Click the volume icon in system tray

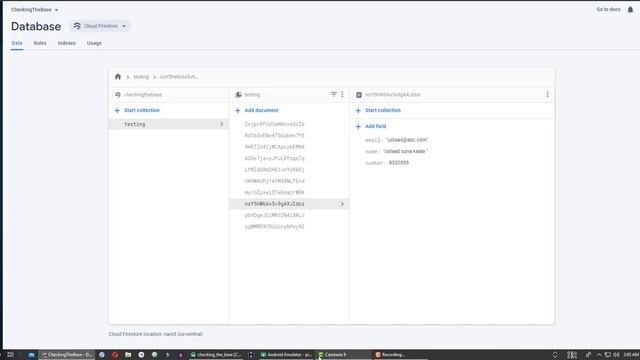click(x=616, y=355)
